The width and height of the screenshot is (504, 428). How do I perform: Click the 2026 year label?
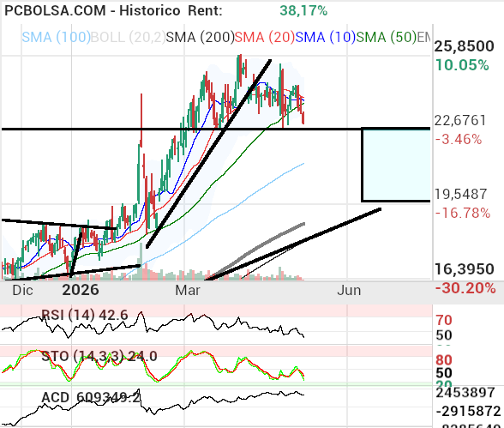(81, 290)
